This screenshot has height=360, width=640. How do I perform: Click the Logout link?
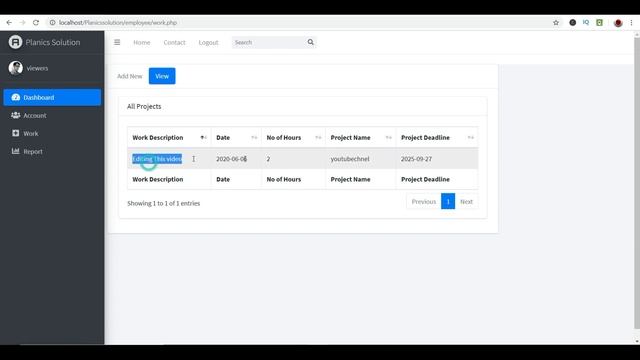click(x=209, y=42)
